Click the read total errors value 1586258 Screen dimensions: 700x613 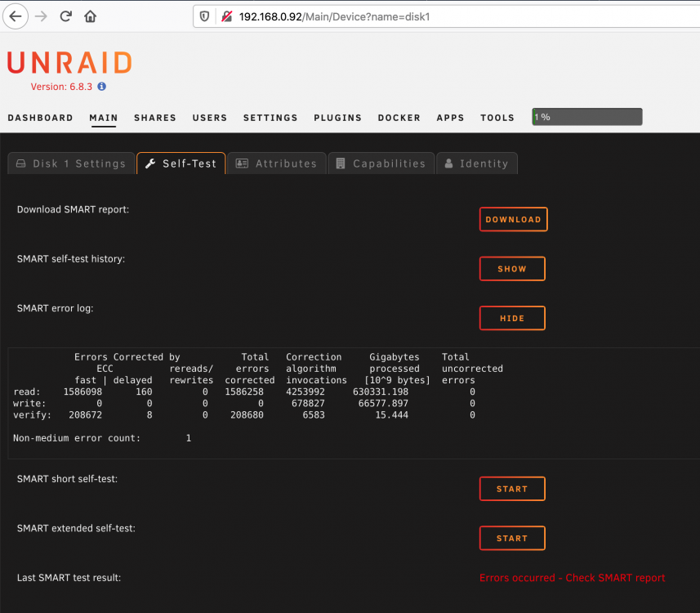pyautogui.click(x=243, y=392)
